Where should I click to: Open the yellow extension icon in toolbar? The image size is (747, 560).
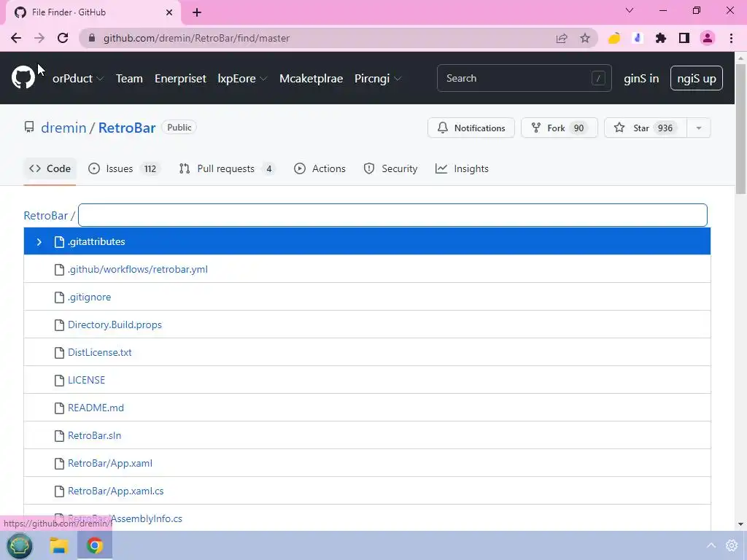(x=614, y=38)
